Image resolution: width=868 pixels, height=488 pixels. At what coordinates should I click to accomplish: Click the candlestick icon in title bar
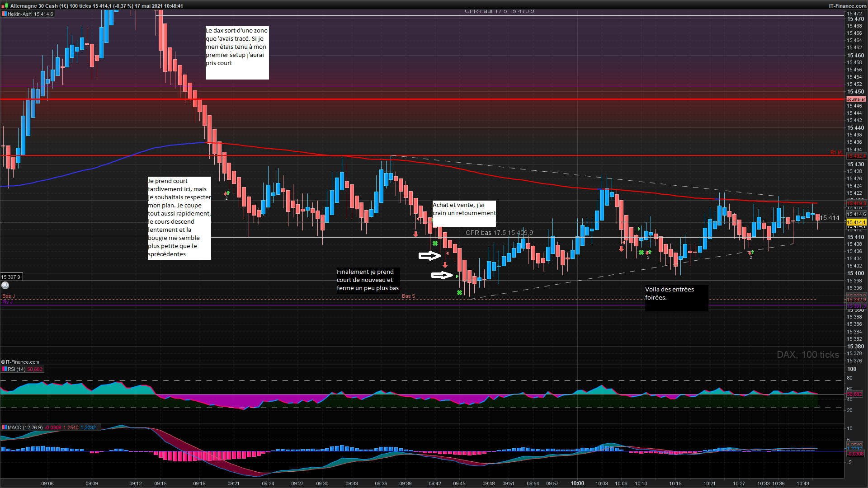[5, 6]
